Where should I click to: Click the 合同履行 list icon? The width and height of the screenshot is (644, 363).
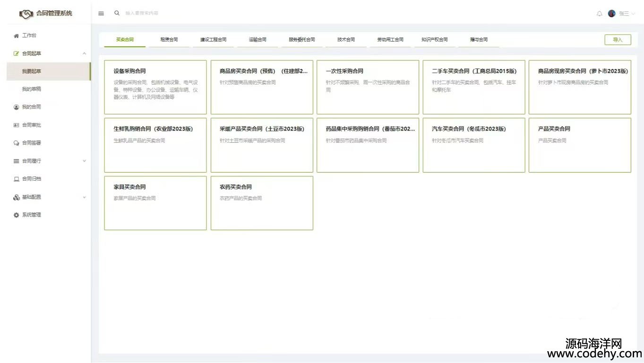click(17, 161)
